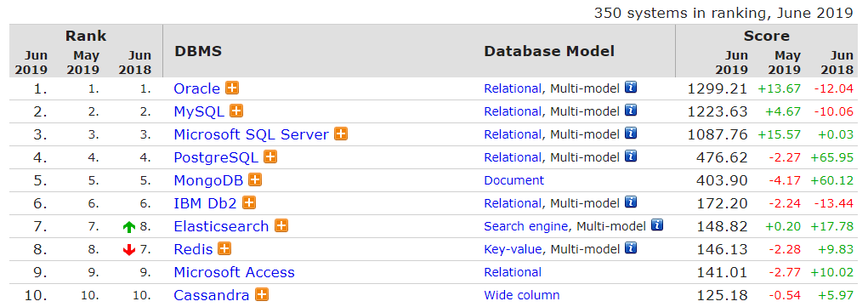The height and width of the screenshot is (307, 868).
Task: Open the info icon in Elasticsearch's row
Action: pos(657,225)
